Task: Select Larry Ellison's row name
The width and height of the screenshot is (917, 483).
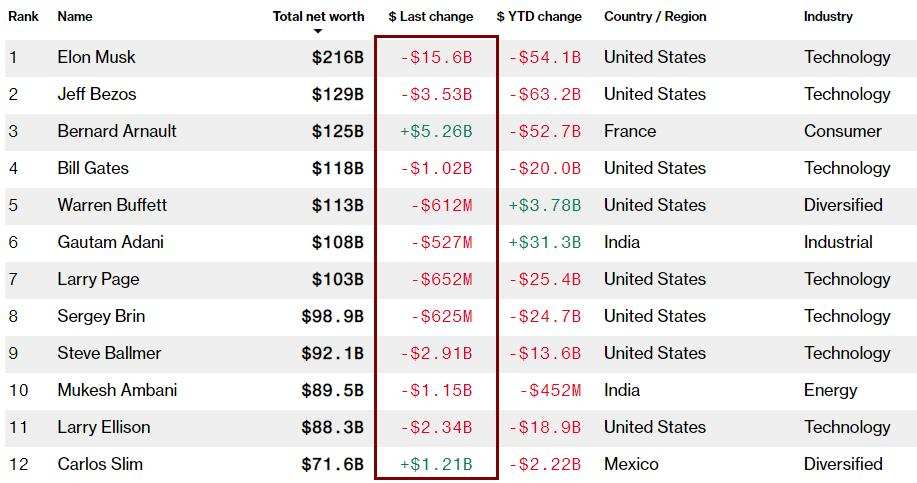Action: tap(104, 427)
